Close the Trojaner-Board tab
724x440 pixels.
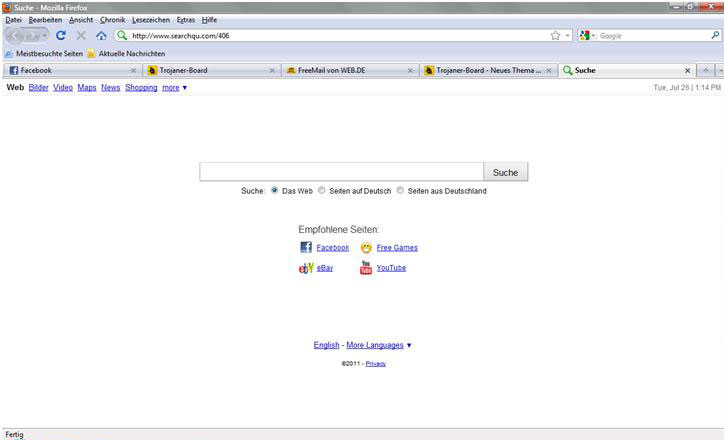(272, 71)
